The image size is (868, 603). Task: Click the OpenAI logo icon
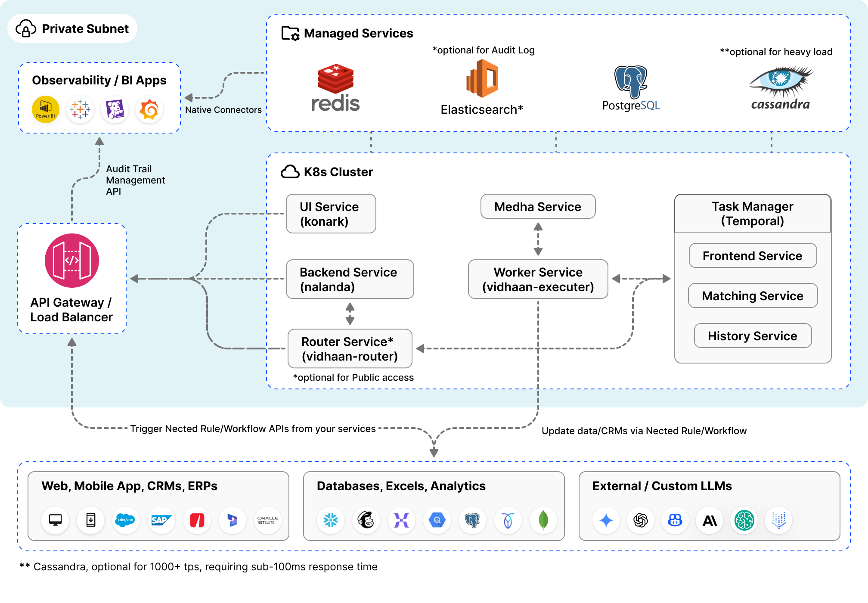(641, 520)
